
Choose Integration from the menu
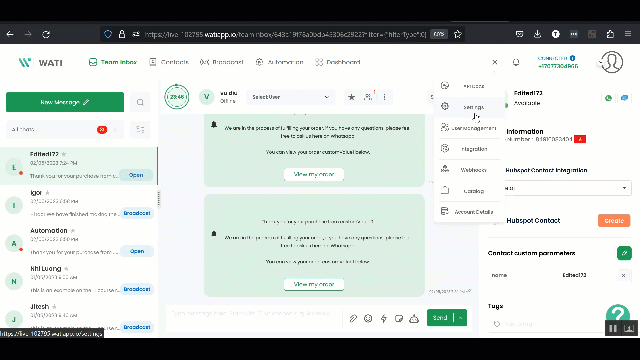click(469, 149)
